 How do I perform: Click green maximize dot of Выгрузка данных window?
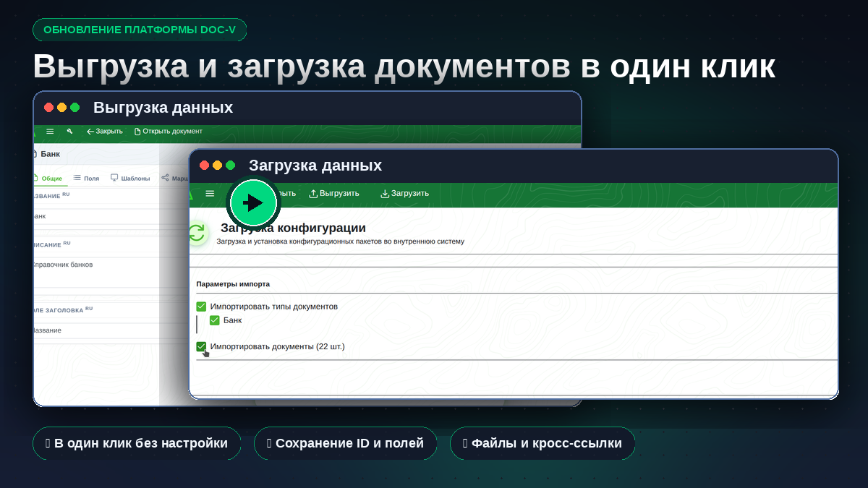(75, 108)
